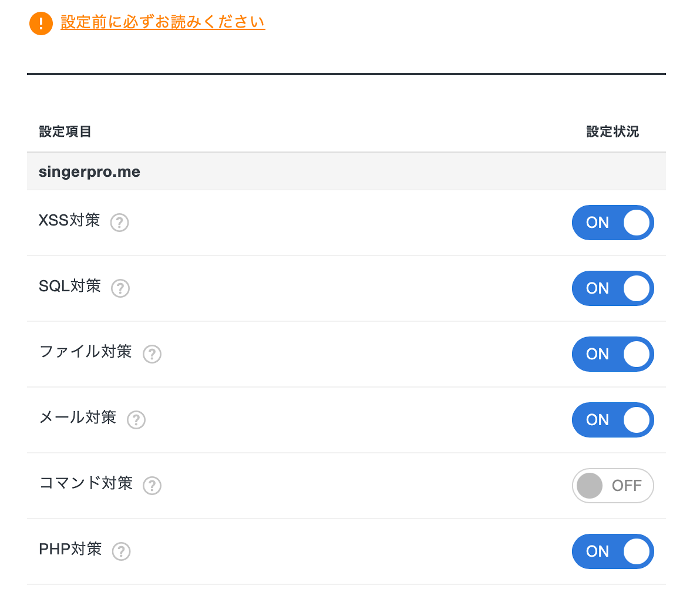Viewport: 700px width, 599px height.
Task: Show help for SQL対策
Action: point(120,288)
